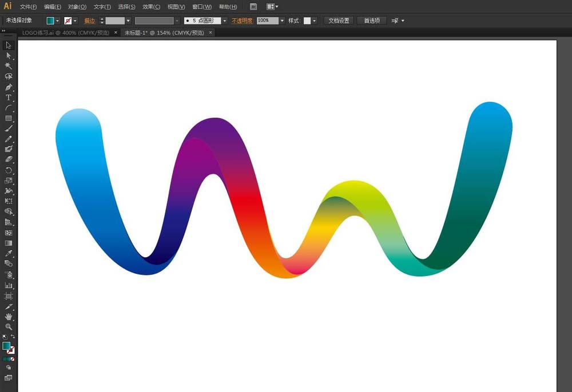Select the Pen tool

click(x=9, y=87)
